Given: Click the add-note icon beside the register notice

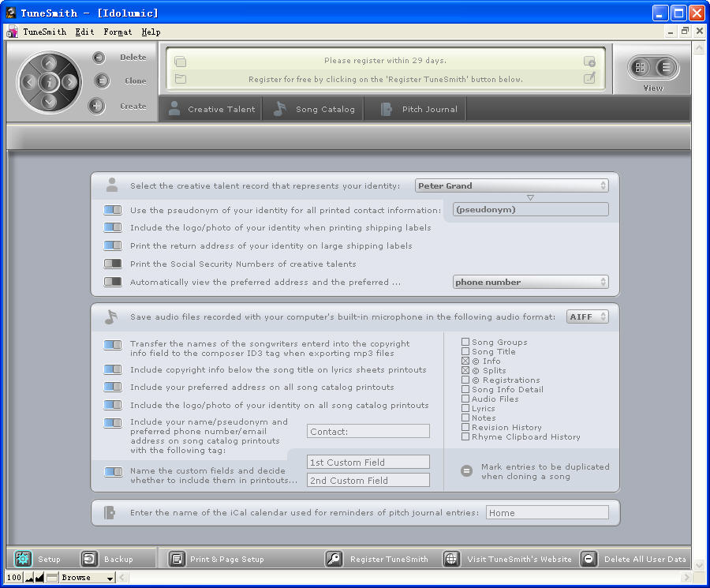Looking at the screenshot, I should pos(589,61).
